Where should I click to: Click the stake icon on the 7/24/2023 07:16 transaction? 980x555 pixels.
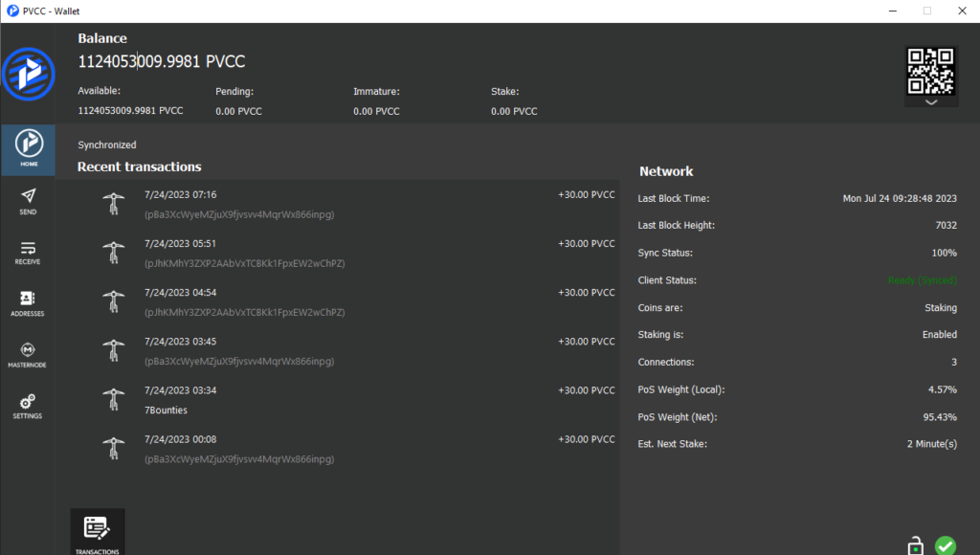coord(114,203)
